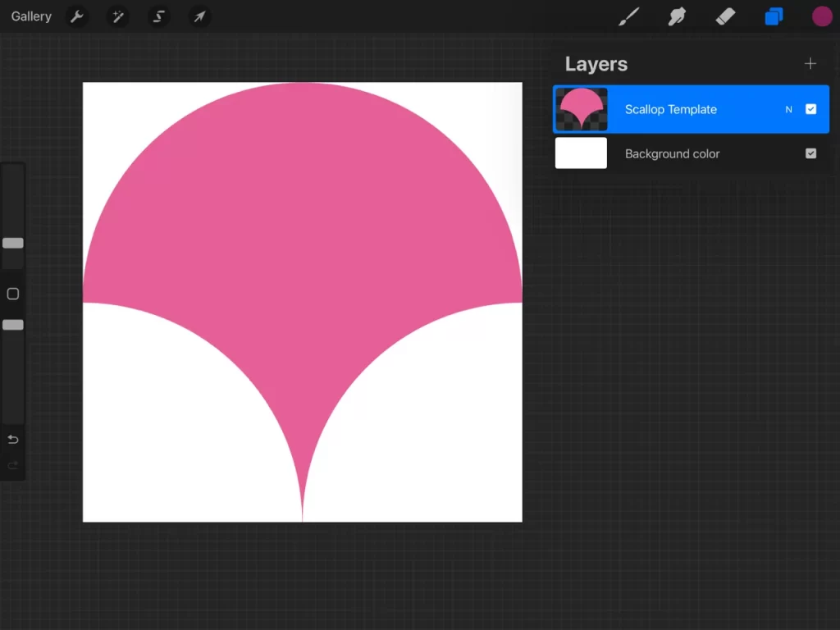Screen dimensions: 840x630
Task: Select the Eraser tool
Action: [x=725, y=16]
